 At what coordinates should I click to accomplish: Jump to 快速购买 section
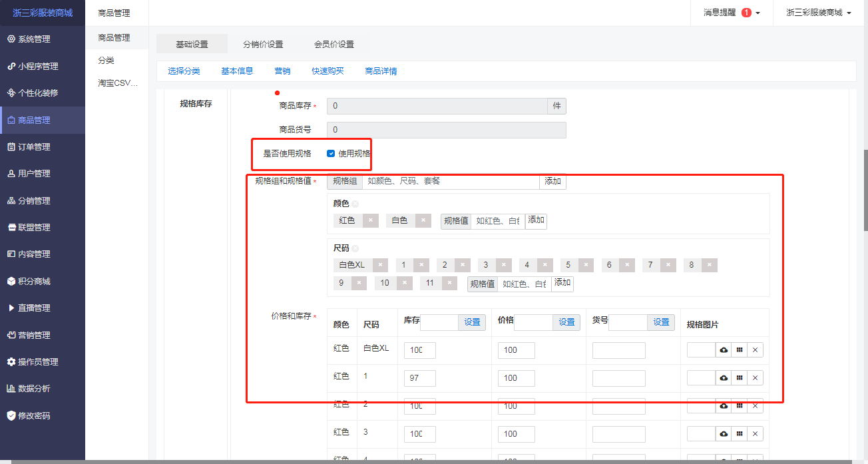(327, 71)
